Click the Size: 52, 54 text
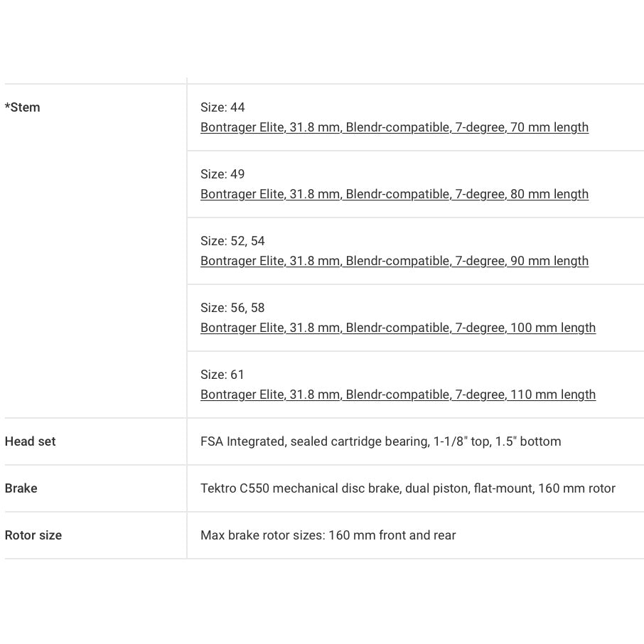The height and width of the screenshot is (644, 644). pyautogui.click(x=232, y=241)
